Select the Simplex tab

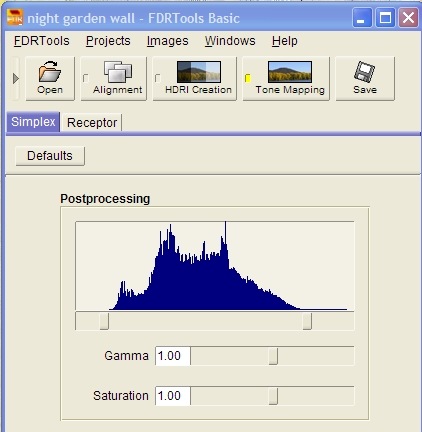point(33,122)
